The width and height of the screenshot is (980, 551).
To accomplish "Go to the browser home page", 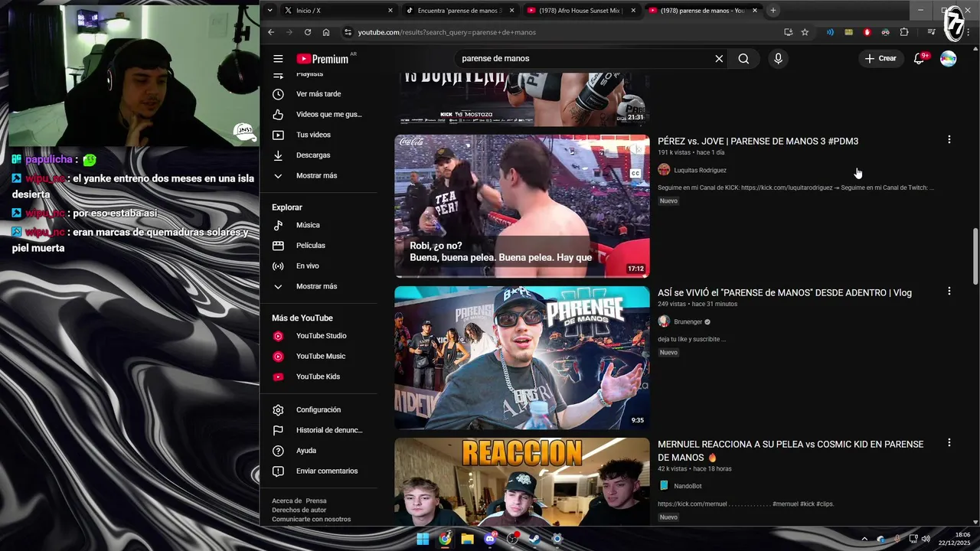I will [x=326, y=32].
